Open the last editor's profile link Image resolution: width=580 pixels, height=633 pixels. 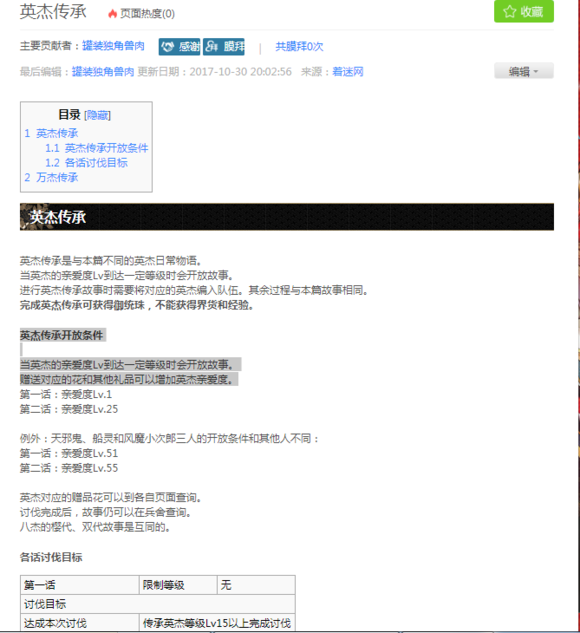click(103, 72)
